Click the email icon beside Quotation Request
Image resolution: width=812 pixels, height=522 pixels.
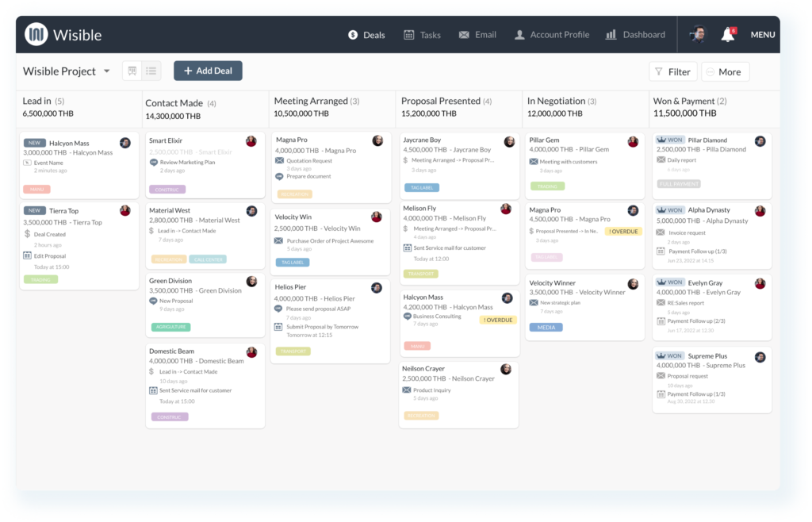(x=279, y=160)
